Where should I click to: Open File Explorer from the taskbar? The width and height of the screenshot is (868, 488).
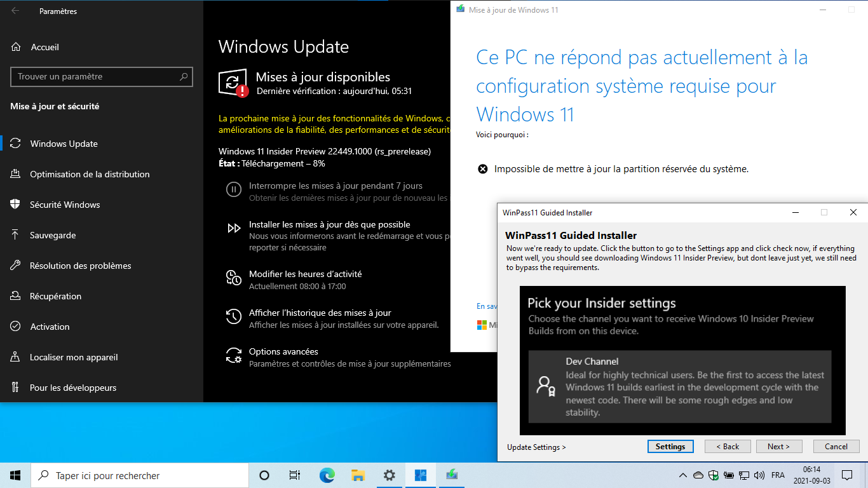(x=358, y=475)
